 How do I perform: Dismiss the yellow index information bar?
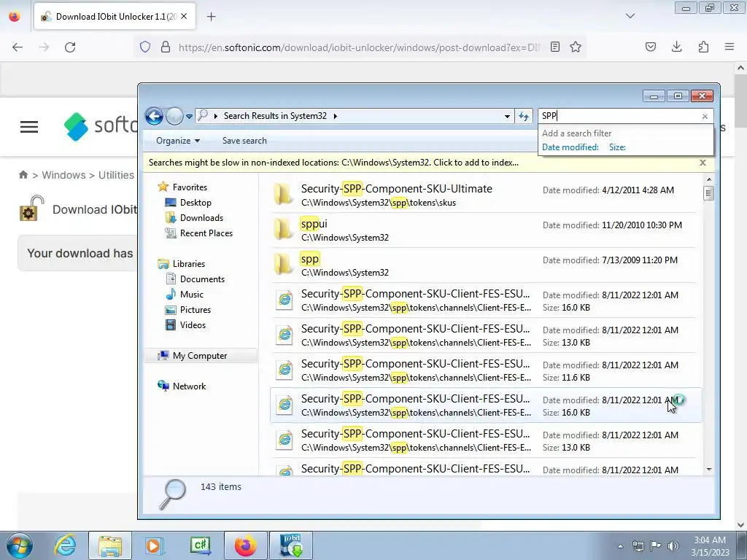(703, 163)
